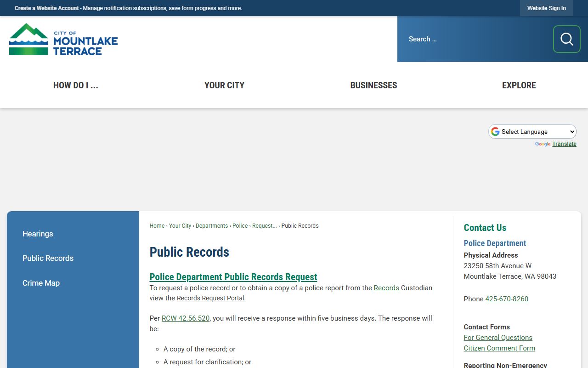The height and width of the screenshot is (368, 588).
Task: Open Police Department Public Records Request heading link
Action: [x=233, y=277]
